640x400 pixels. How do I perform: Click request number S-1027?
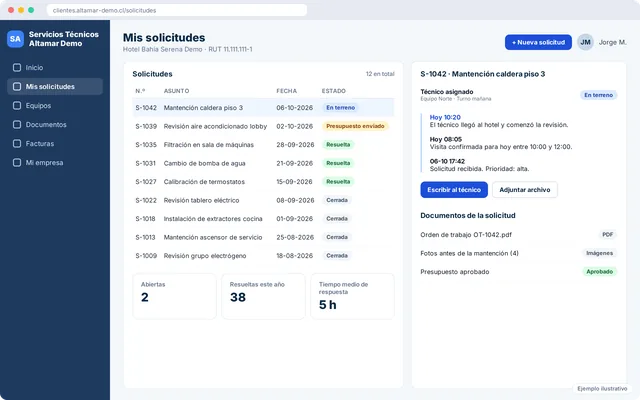pyautogui.click(x=146, y=182)
